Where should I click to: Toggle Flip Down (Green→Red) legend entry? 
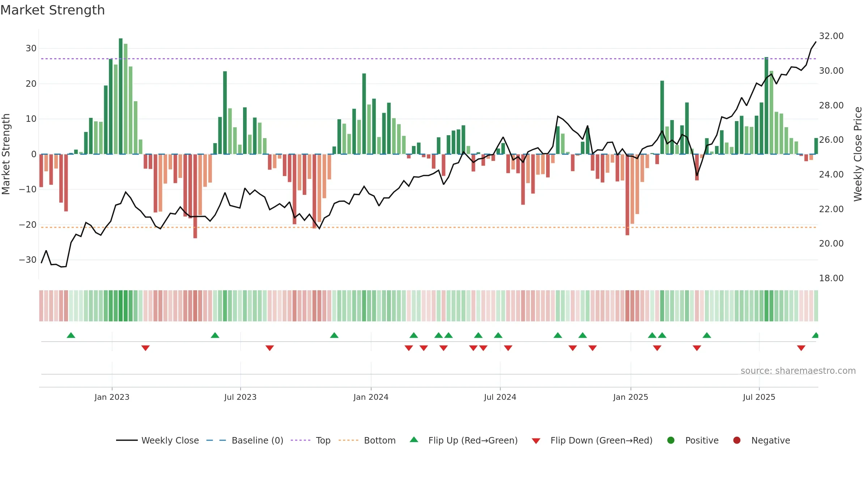point(592,440)
